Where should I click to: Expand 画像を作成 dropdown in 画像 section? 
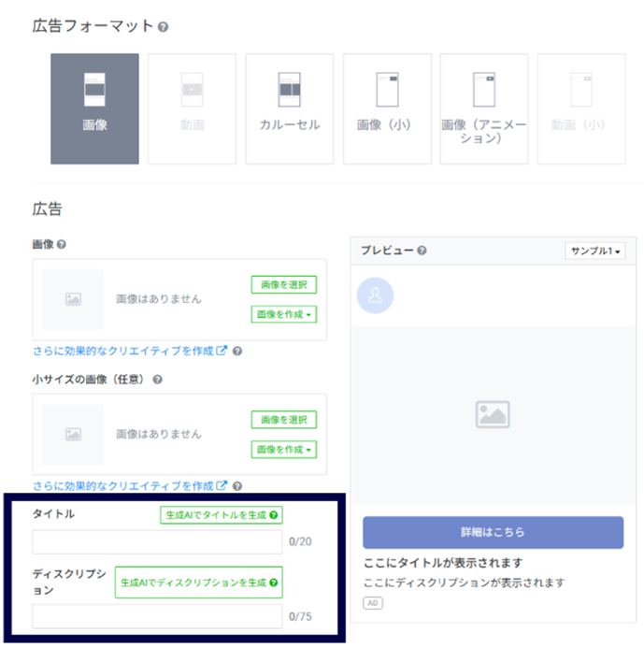point(283,314)
